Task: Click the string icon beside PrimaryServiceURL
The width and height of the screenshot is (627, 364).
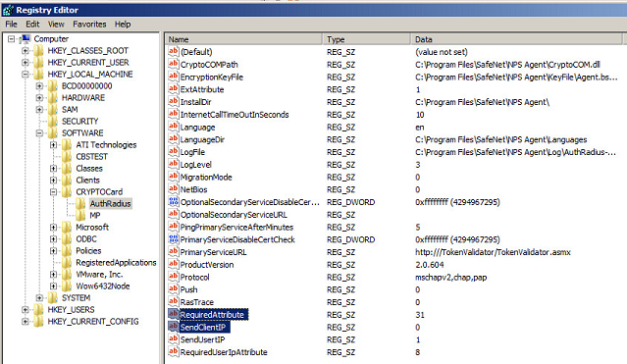Action: [173, 251]
